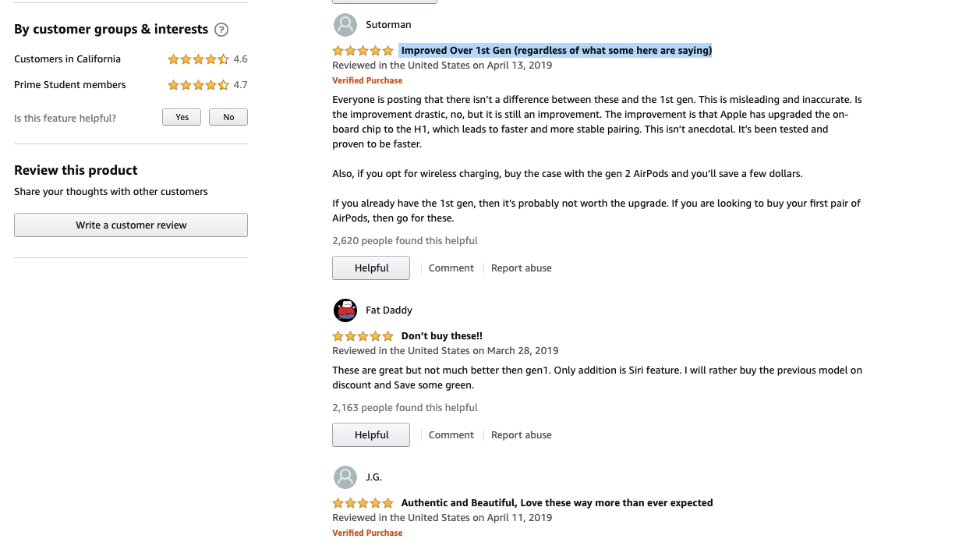Click the stars for Prime Student members
This screenshot has width=980, height=546.
(198, 84)
